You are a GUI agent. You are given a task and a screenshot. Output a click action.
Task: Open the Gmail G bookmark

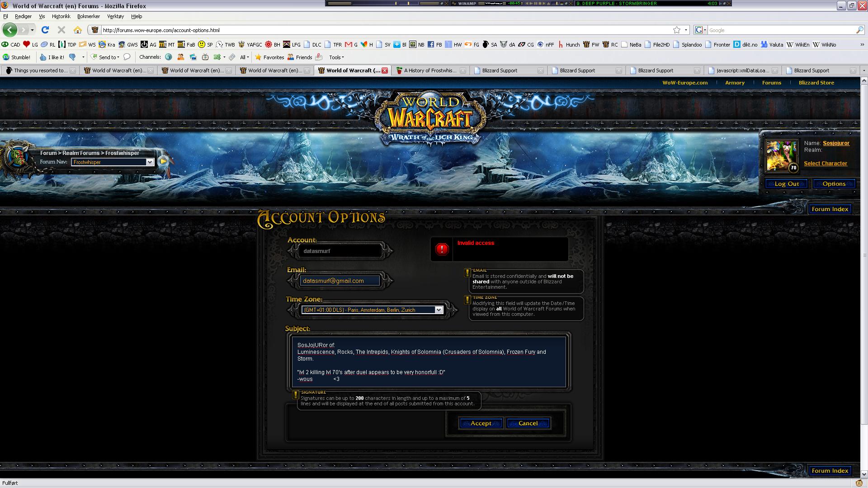coord(351,44)
